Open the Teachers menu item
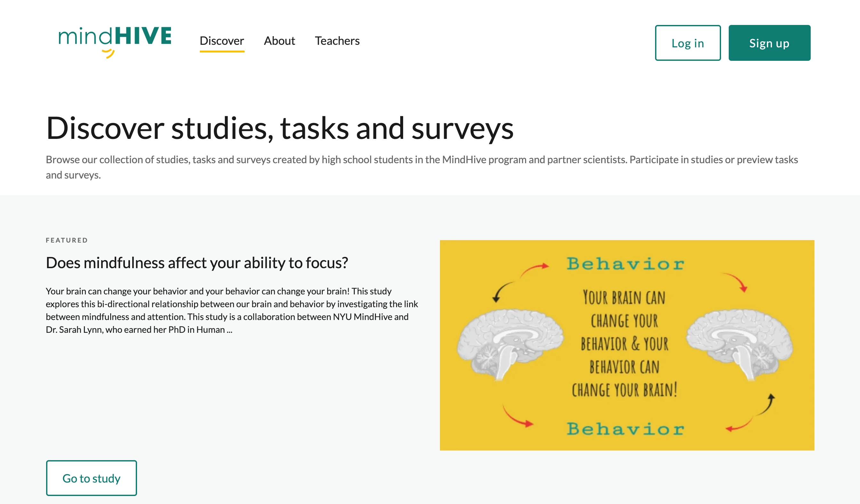The height and width of the screenshot is (504, 860). click(337, 41)
